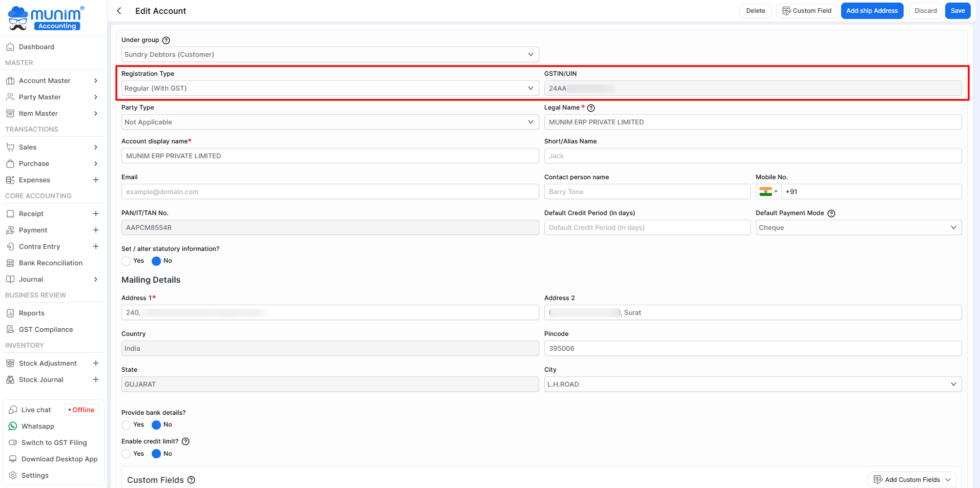Expand the country flag code selector
Screen dimensions: 980x488
(768, 192)
